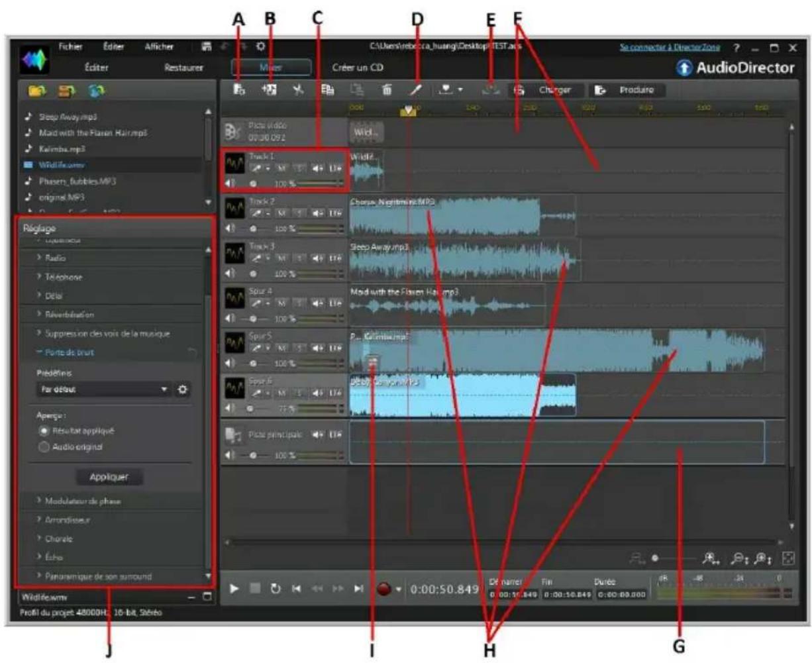Solo Track 3 with its S button

[299, 258]
